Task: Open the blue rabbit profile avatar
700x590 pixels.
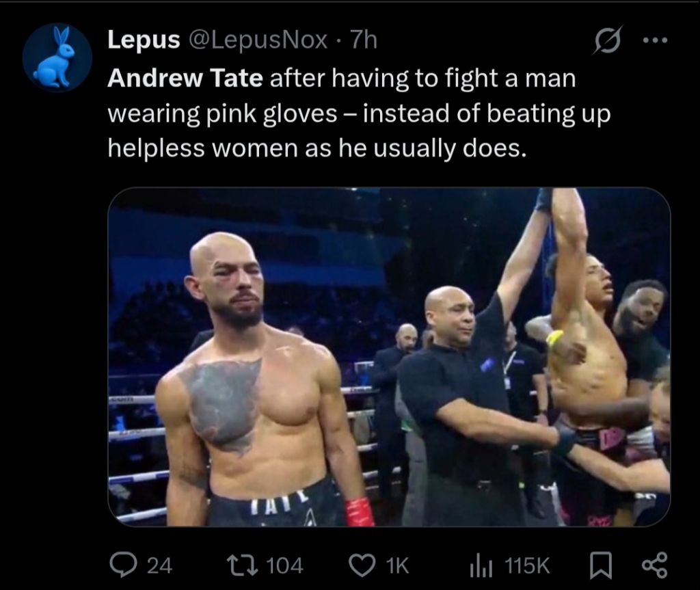Action: (x=57, y=57)
